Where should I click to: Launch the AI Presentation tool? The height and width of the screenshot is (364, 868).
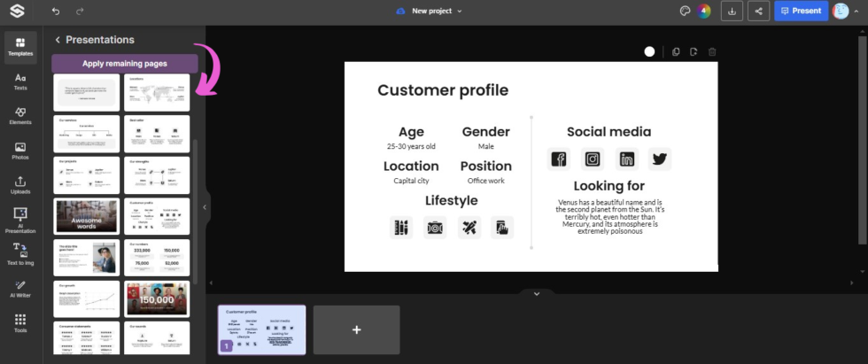tap(19, 220)
